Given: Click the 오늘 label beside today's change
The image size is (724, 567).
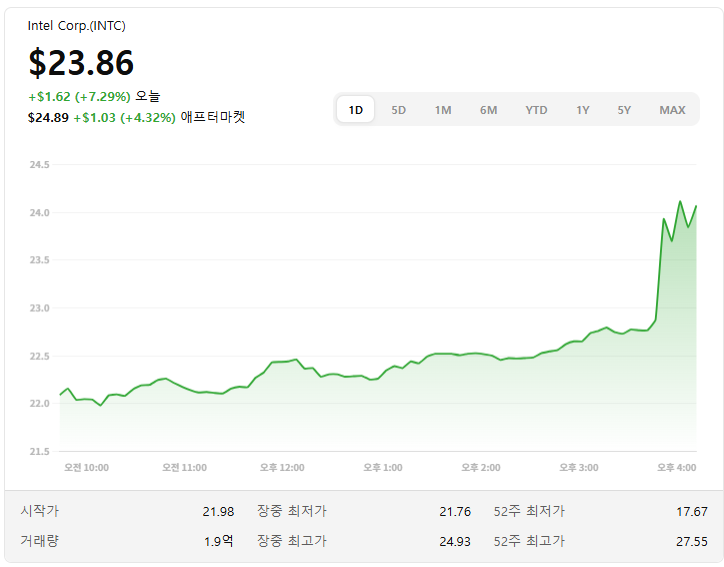Looking at the screenshot, I should (x=148, y=96).
